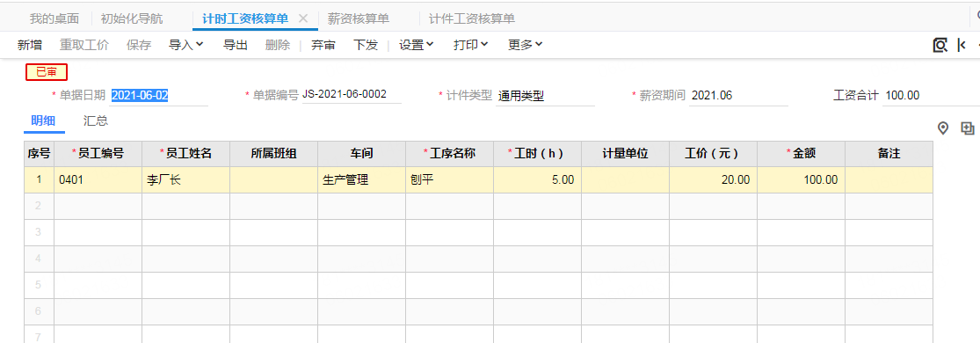980x343 pixels.
Task: Click 重取工价 in toolbar
Action: tap(84, 45)
